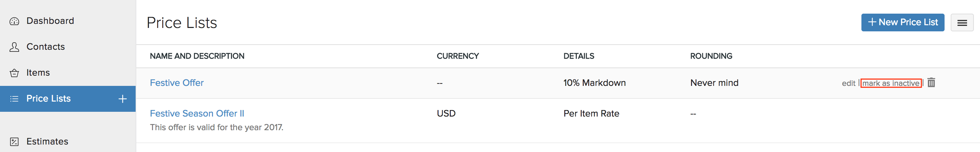Click the Estimates sidebar icon

14,142
